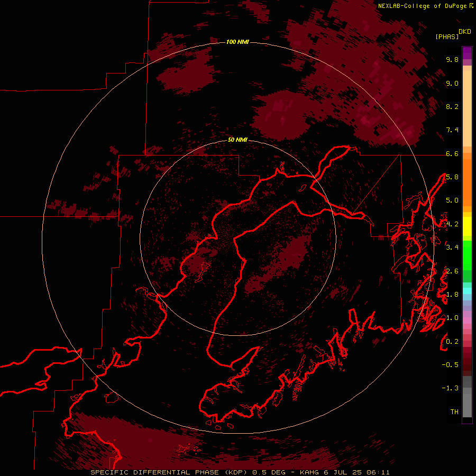Viewport: 476px width, 476px height.
Task: Click the 0.2 color scale value
Action: click(x=452, y=342)
